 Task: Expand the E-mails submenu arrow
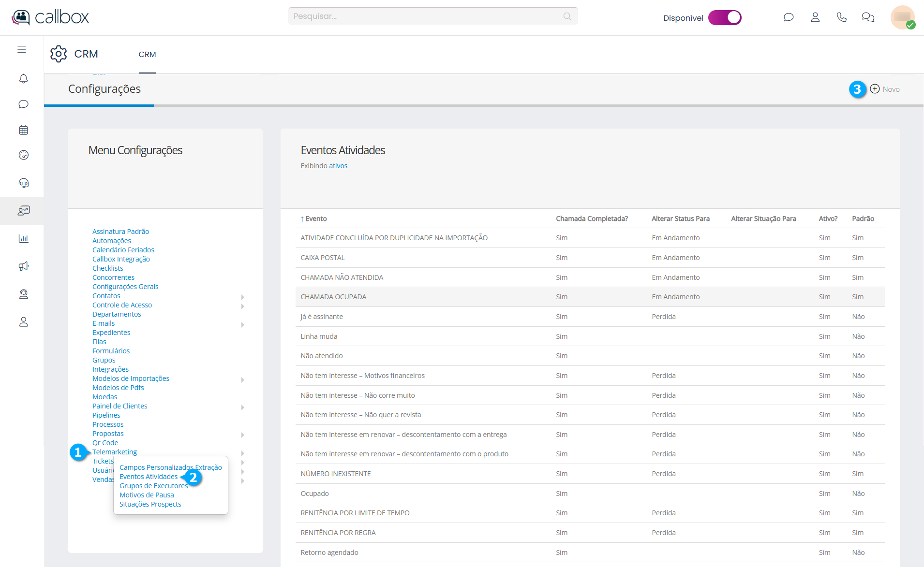pyautogui.click(x=242, y=324)
